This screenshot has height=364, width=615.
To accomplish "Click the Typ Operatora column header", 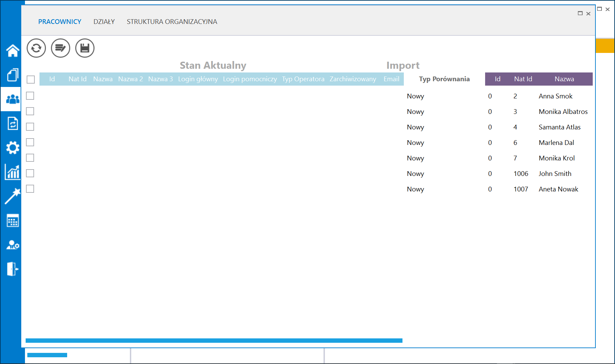I will point(303,79).
